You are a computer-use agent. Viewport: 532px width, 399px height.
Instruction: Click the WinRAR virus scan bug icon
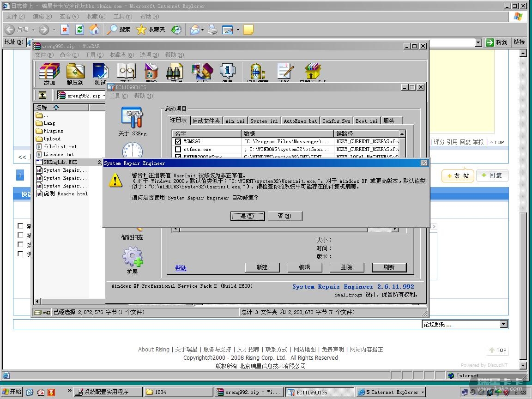coord(257,72)
